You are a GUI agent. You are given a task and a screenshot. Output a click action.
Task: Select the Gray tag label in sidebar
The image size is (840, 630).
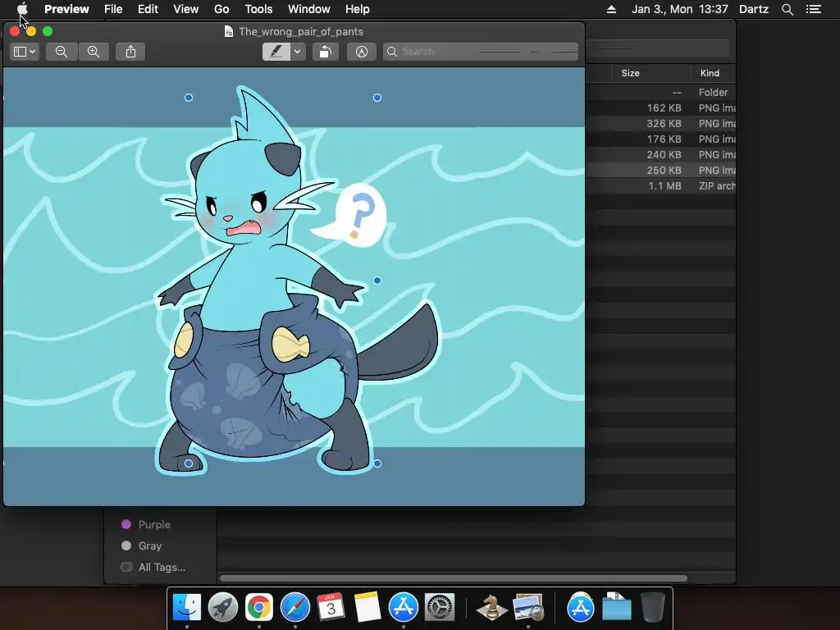point(150,546)
